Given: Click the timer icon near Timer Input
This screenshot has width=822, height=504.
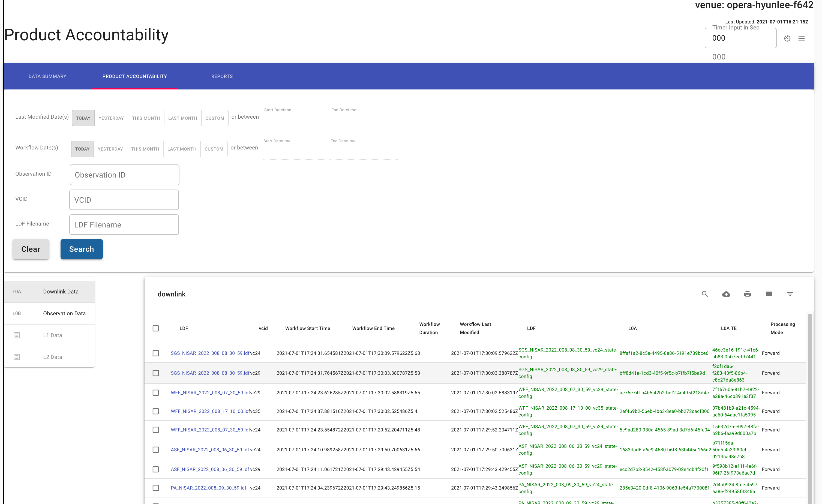Looking at the screenshot, I should [787, 38].
